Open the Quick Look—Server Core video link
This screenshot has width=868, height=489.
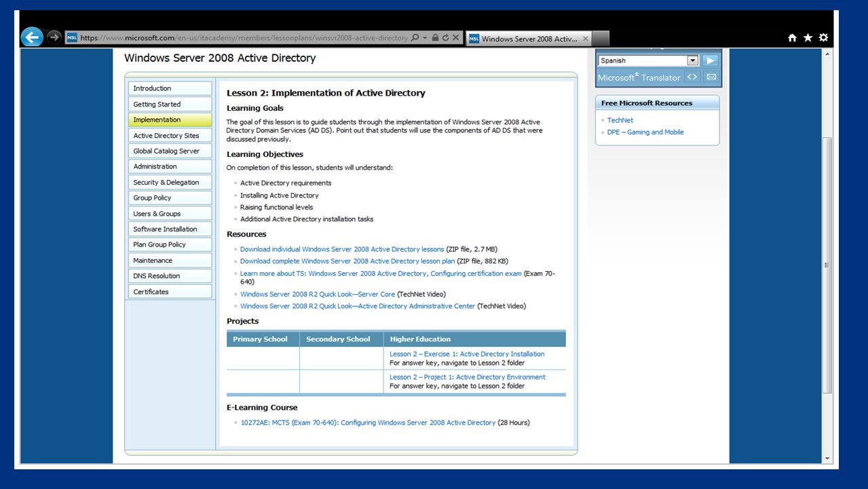[318, 294]
